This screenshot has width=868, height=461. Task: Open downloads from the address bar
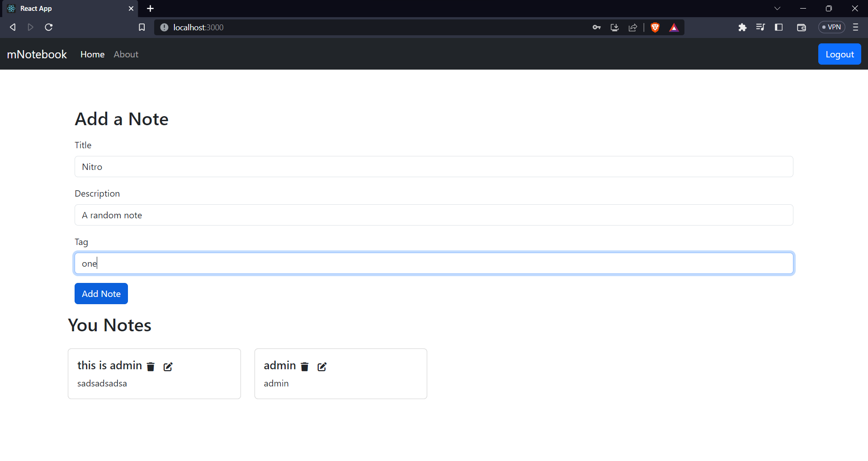(x=614, y=27)
